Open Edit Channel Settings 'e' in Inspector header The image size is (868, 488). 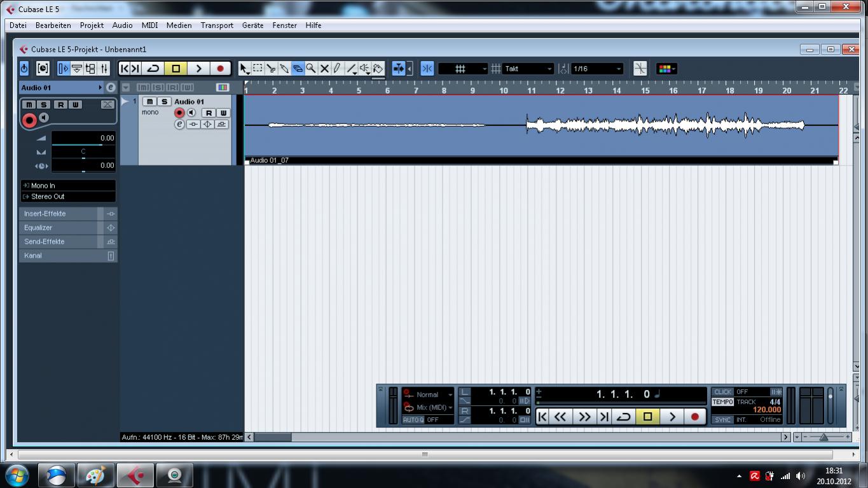click(111, 87)
